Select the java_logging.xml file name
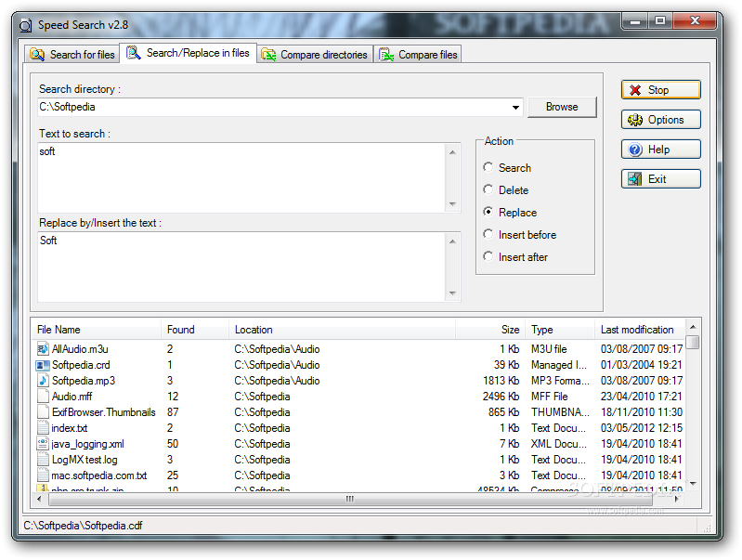 coord(87,444)
